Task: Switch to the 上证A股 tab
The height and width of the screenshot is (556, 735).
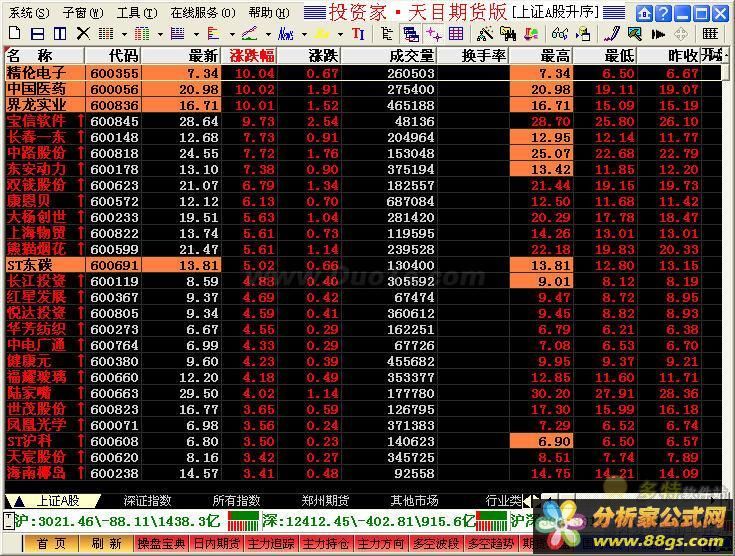Action: [x=58, y=501]
